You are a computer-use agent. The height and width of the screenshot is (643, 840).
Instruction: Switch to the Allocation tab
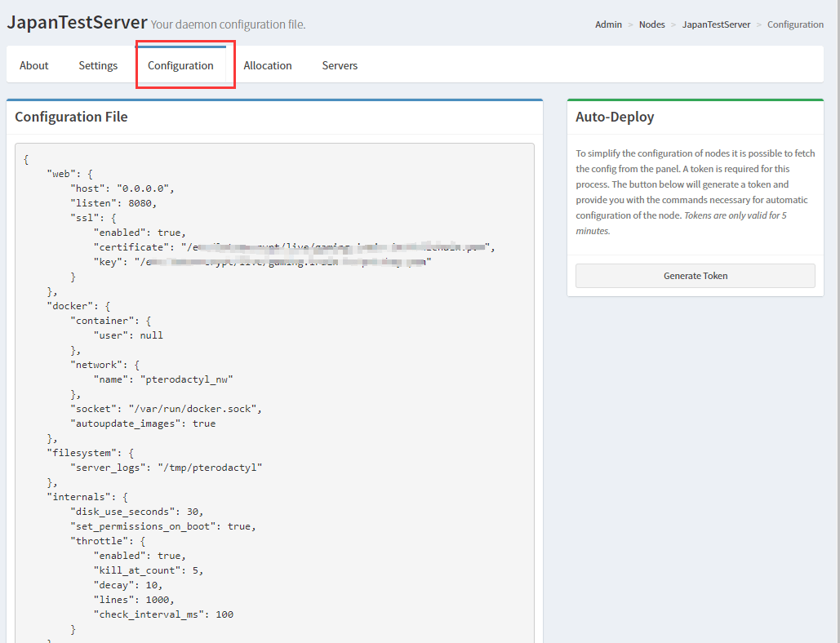pos(268,65)
